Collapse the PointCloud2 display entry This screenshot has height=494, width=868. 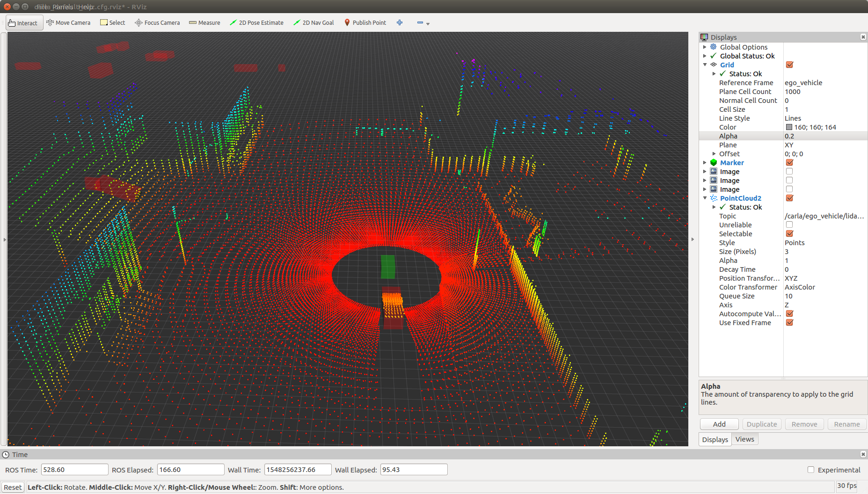(x=706, y=198)
